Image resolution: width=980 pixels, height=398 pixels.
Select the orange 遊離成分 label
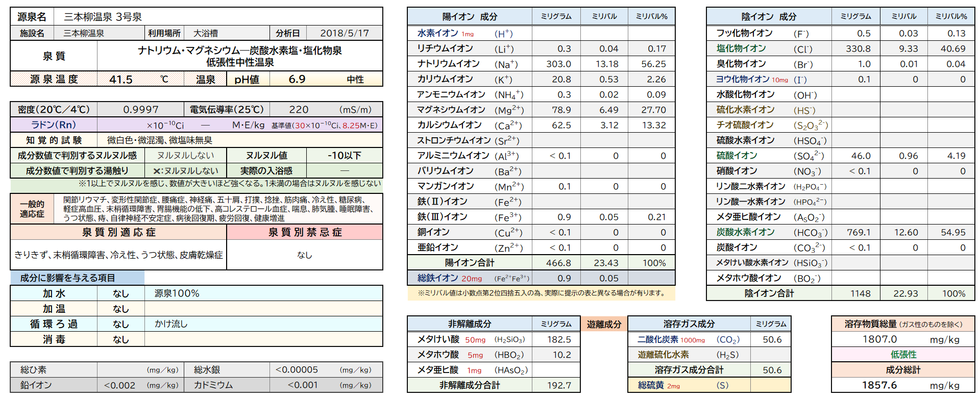coord(604,324)
